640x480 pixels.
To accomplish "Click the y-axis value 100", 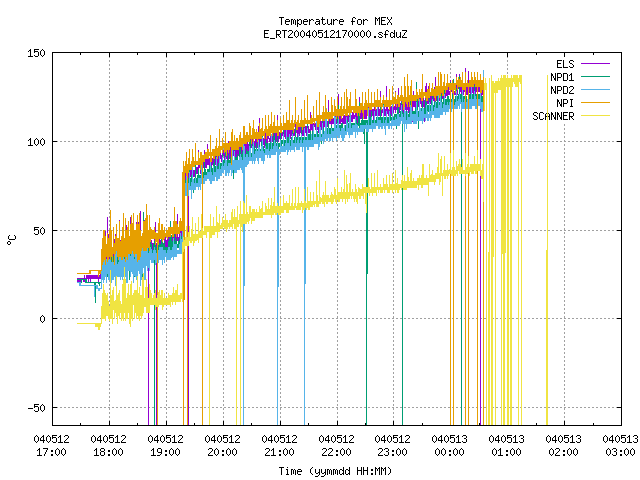I will click(x=36, y=142).
